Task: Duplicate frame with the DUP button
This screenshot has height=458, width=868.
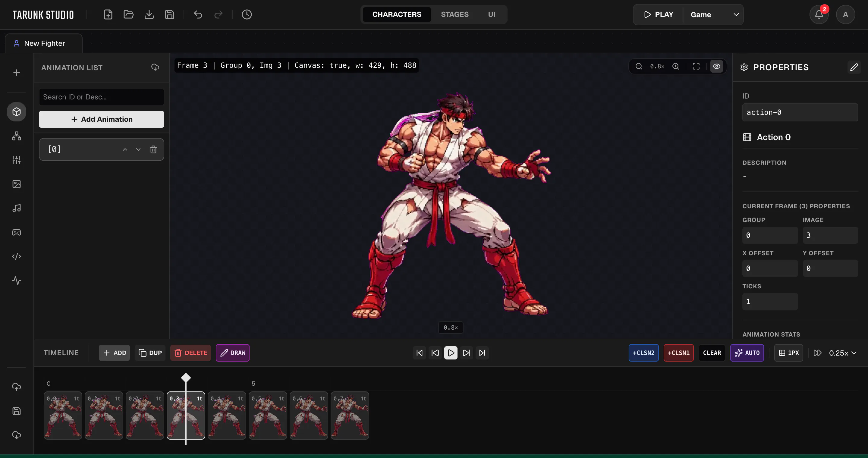Action: coord(150,353)
